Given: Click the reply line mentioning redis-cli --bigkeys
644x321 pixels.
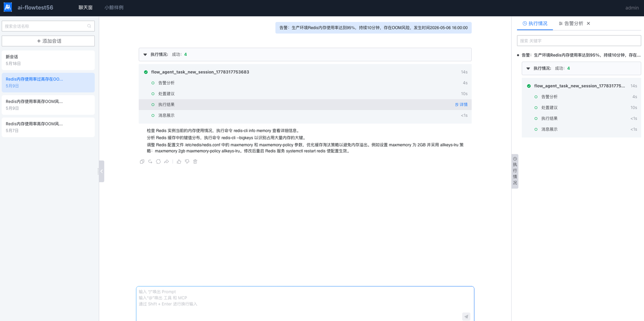Looking at the screenshot, I should [227, 138].
